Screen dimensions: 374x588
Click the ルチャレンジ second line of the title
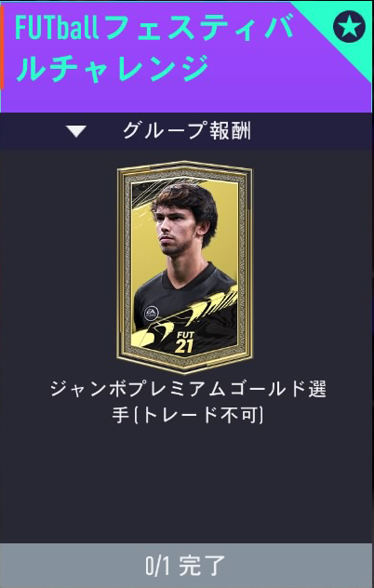click(x=112, y=68)
